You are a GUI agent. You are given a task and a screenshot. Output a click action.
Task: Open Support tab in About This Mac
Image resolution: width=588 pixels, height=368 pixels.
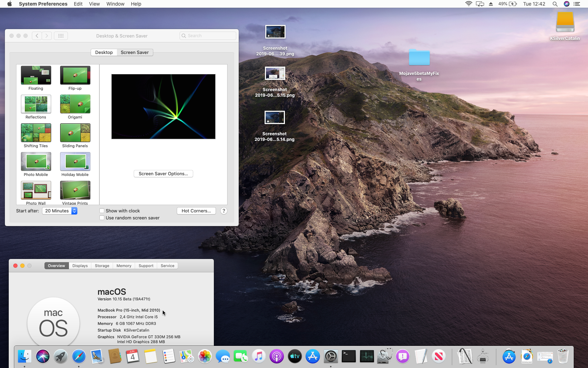point(146,266)
